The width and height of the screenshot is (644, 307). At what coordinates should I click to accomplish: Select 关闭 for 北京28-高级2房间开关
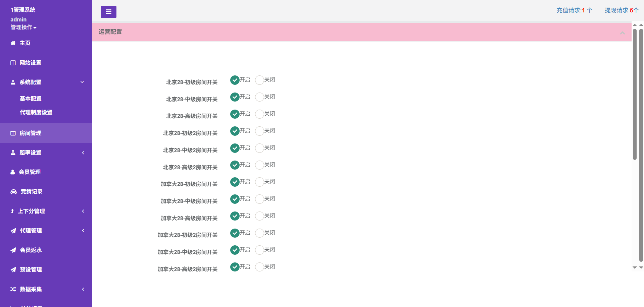click(259, 165)
